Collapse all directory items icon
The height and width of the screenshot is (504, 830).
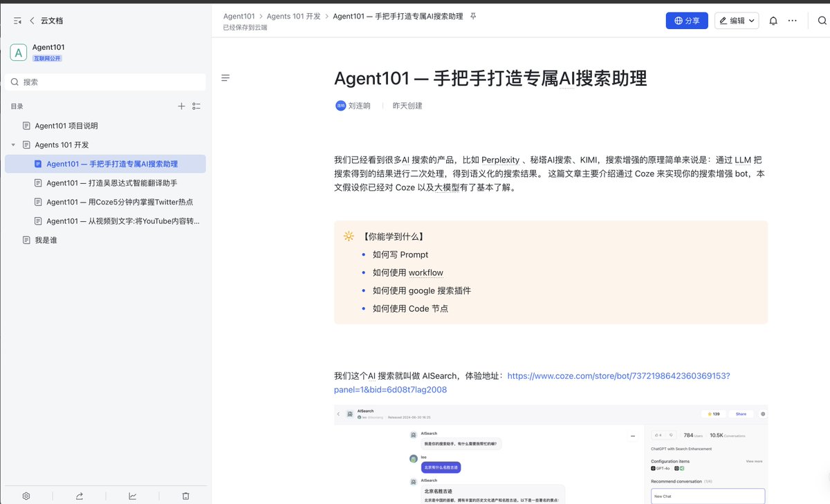196,106
